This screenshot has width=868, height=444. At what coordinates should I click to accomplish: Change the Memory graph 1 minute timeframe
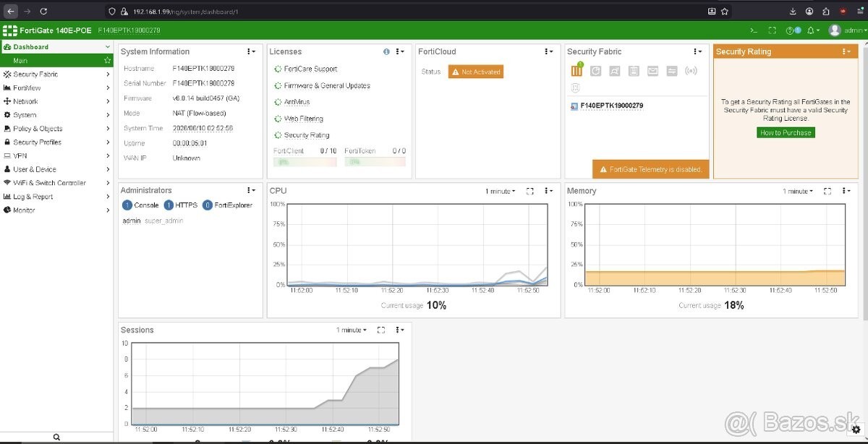pos(798,191)
